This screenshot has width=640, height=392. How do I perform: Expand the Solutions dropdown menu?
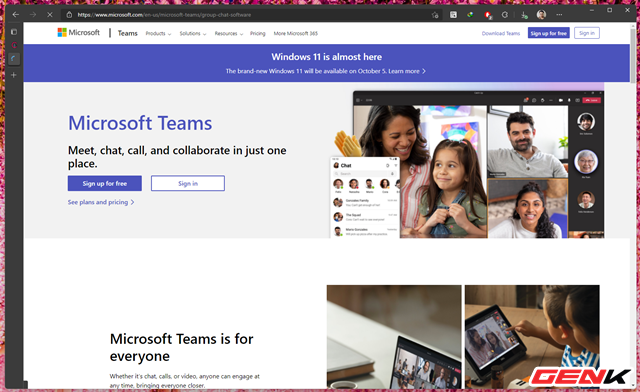(x=193, y=33)
